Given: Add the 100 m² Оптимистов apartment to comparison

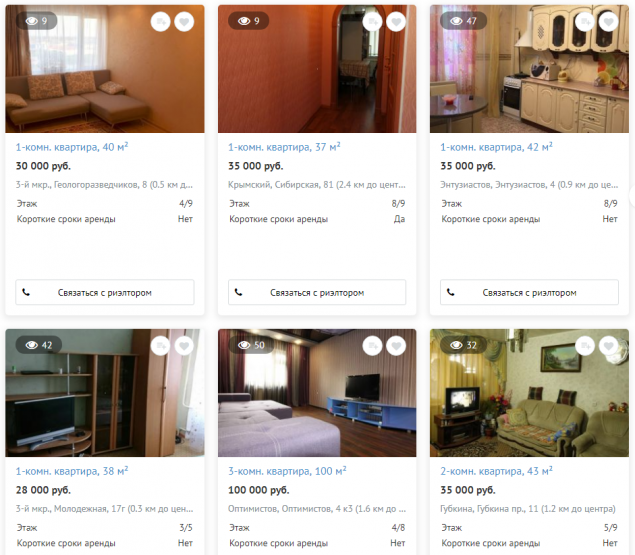Looking at the screenshot, I should click(x=373, y=346).
